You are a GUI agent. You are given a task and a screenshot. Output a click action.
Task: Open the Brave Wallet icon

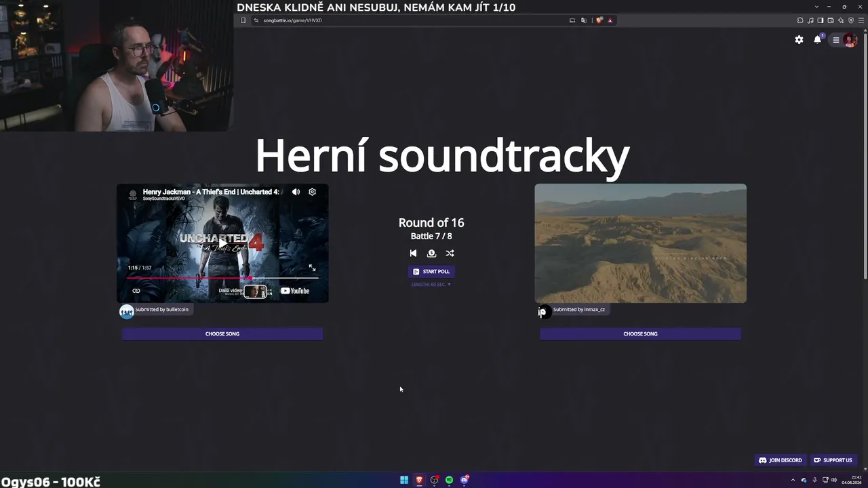831,20
